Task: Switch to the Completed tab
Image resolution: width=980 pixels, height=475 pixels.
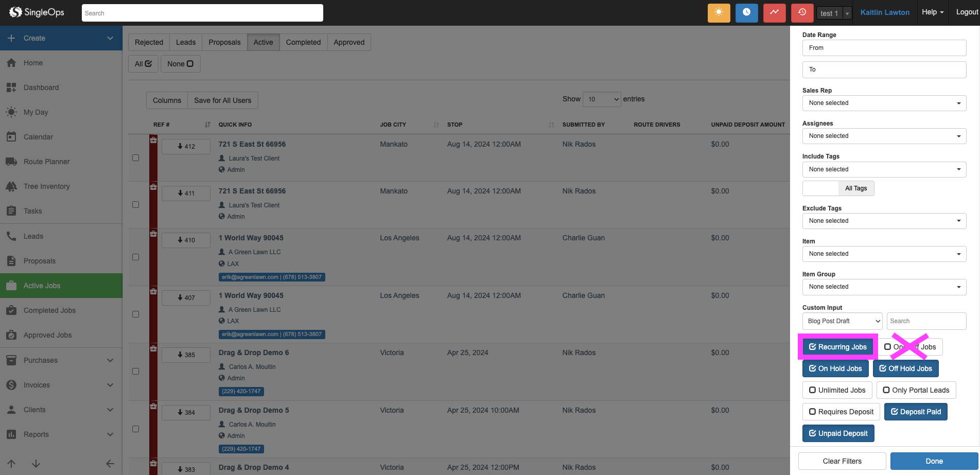Action: tap(303, 42)
